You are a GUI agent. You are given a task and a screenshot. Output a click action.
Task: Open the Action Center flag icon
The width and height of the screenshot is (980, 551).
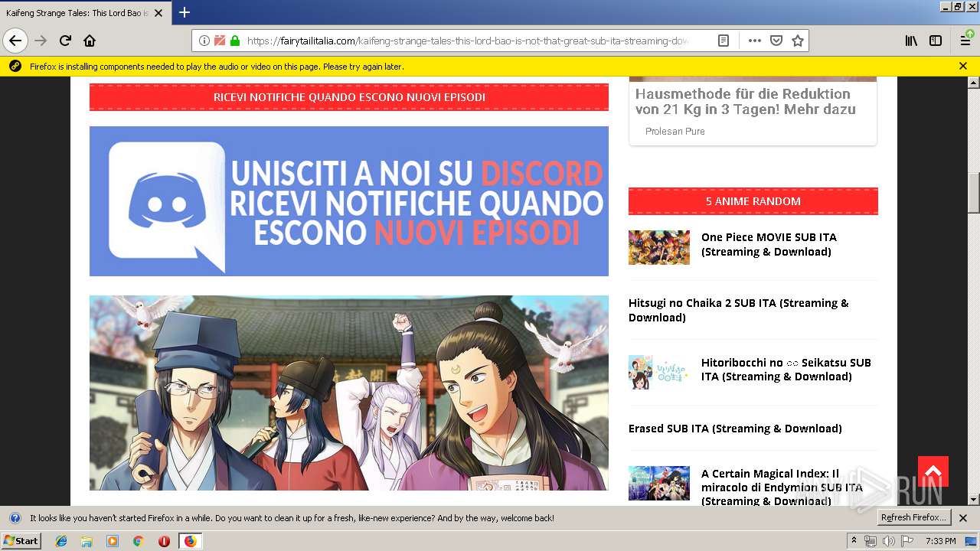(906, 541)
